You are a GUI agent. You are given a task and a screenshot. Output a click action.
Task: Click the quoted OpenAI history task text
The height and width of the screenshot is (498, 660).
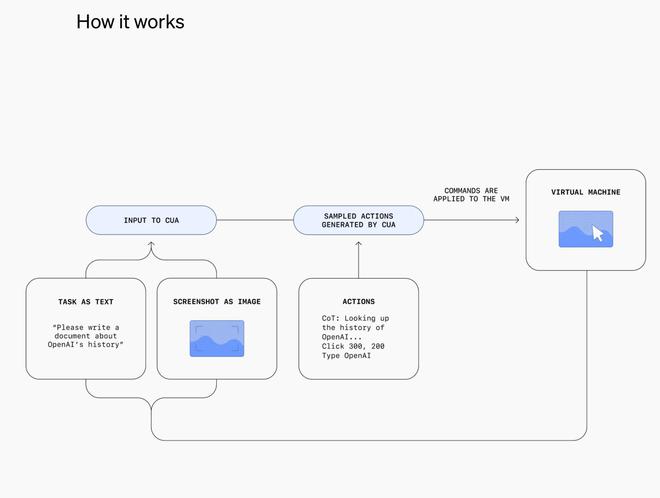click(87, 336)
